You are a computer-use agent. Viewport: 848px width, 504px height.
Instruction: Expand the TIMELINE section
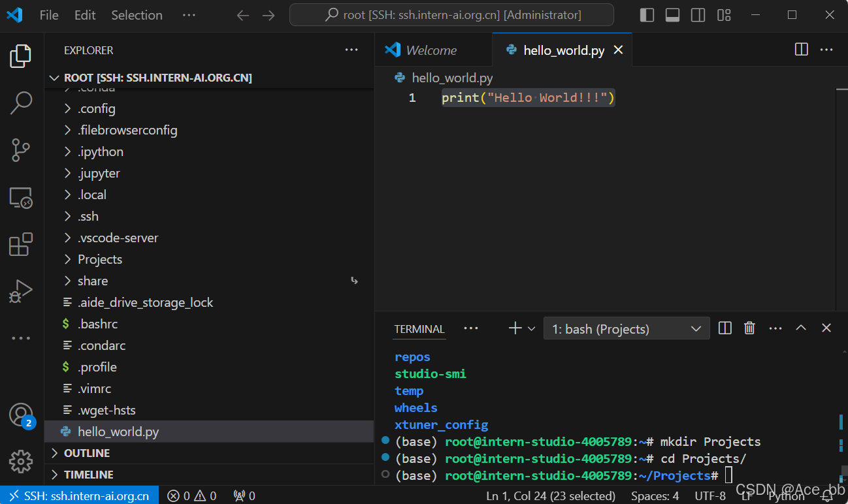[209, 475]
